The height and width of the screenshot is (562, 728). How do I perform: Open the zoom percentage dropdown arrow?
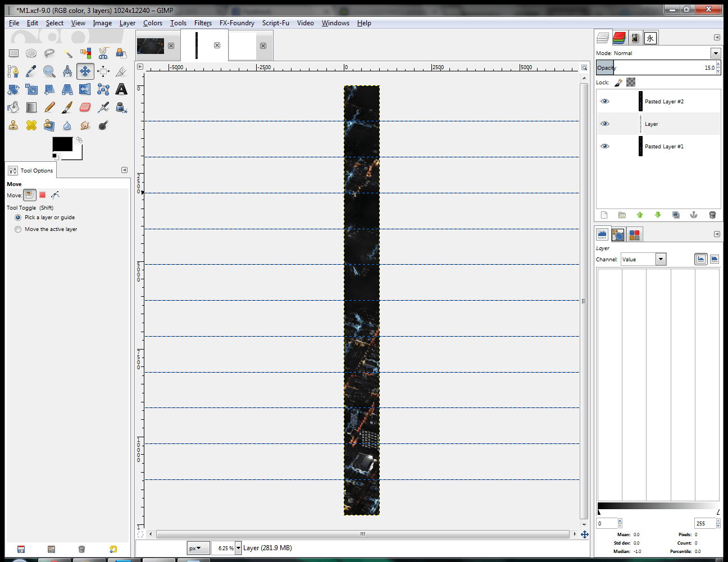[238, 548]
